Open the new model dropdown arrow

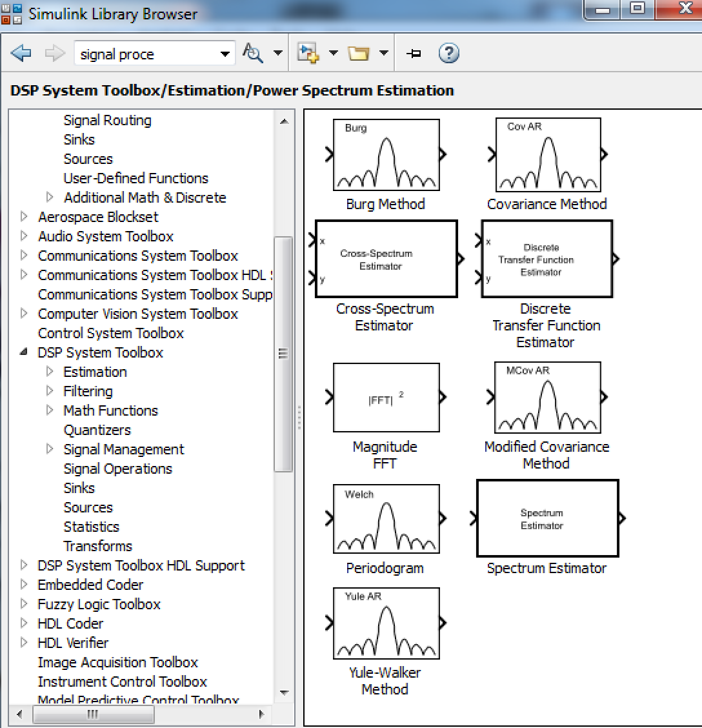click(334, 53)
